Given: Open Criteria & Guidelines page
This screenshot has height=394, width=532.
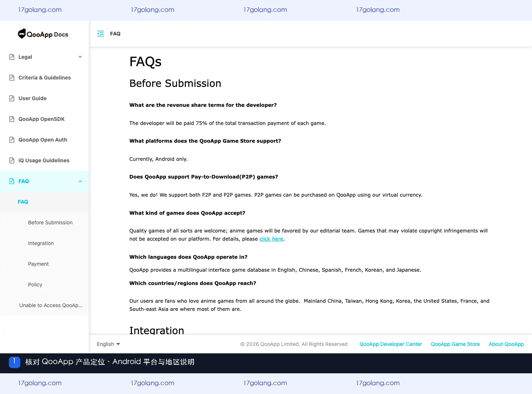Looking at the screenshot, I should [x=44, y=78].
